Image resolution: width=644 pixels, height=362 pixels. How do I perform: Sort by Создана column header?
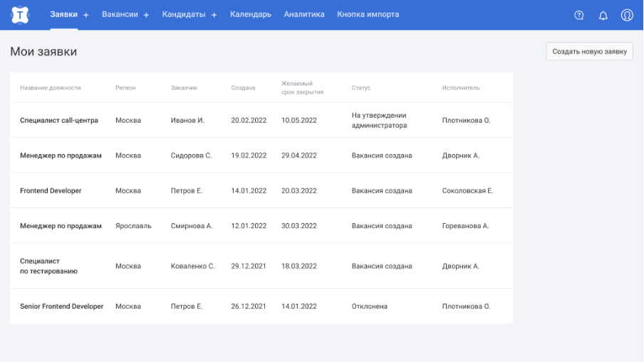(x=243, y=88)
